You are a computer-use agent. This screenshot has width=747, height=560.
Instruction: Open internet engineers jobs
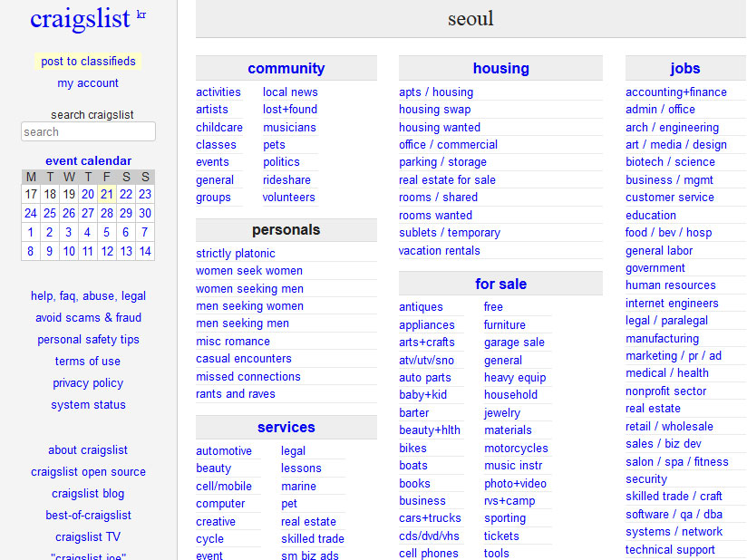coord(672,304)
